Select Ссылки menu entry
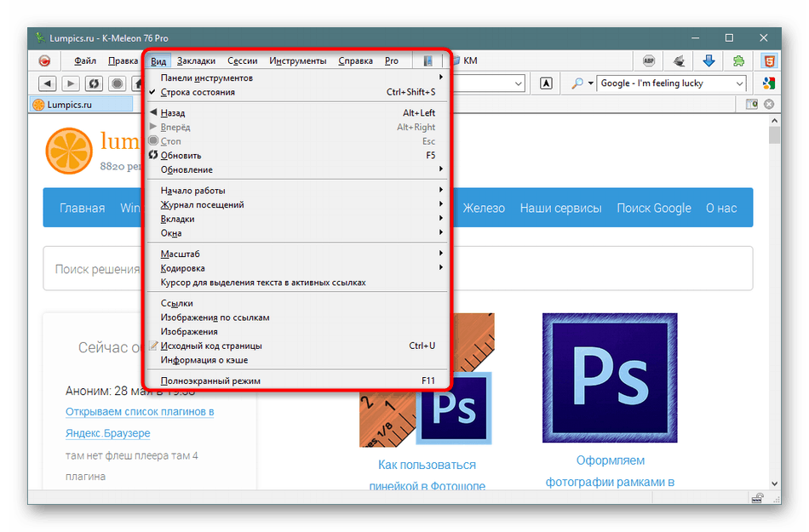Viewport: 809px width, 532px height. coord(296,303)
